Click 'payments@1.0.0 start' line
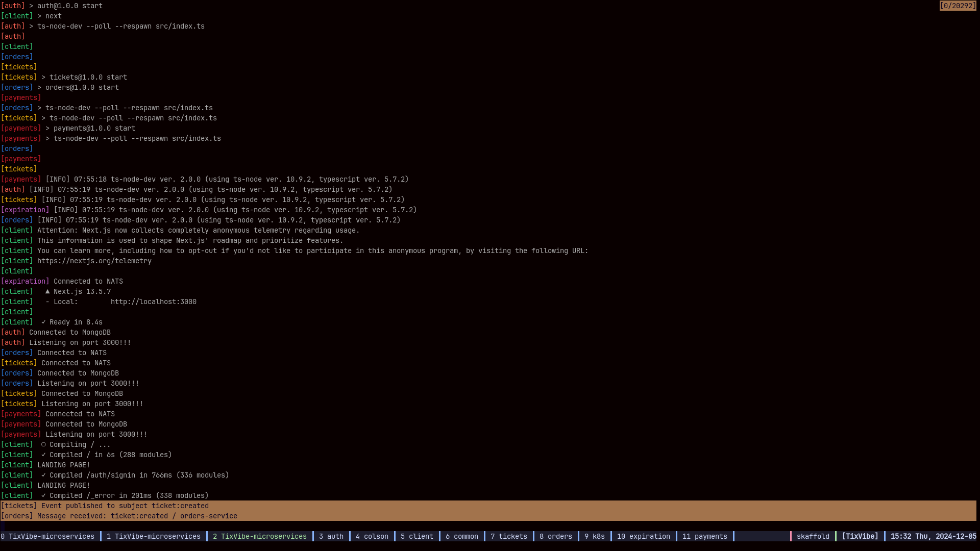This screenshot has height=551, width=980. (68, 128)
